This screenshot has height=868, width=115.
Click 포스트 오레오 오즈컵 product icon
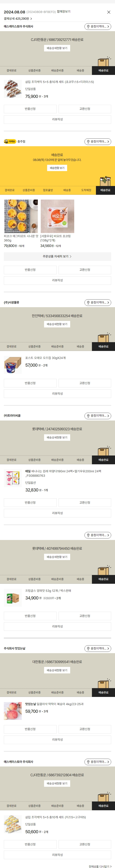(13, 365)
